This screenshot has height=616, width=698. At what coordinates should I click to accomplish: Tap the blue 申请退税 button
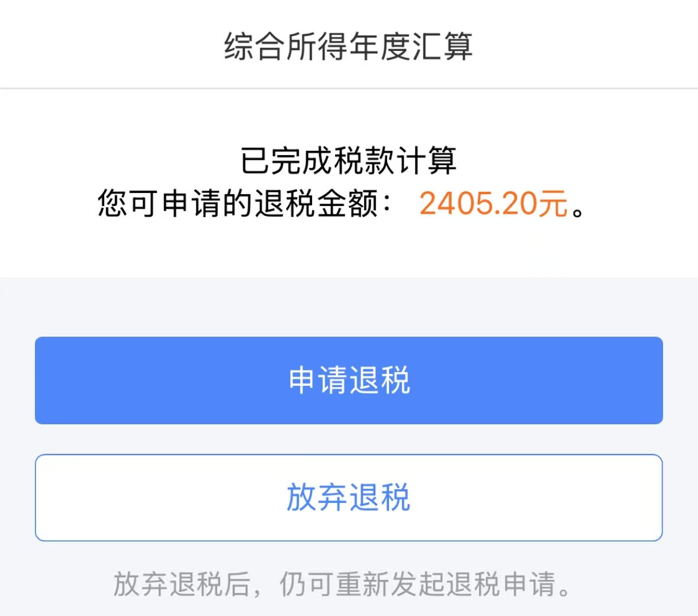point(349,380)
